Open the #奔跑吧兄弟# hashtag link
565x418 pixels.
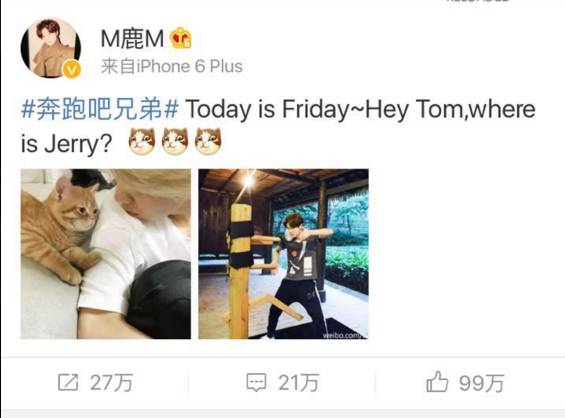click(x=100, y=110)
